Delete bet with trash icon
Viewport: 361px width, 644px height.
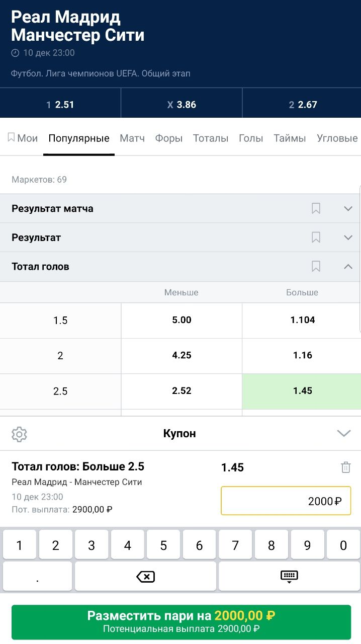345,467
